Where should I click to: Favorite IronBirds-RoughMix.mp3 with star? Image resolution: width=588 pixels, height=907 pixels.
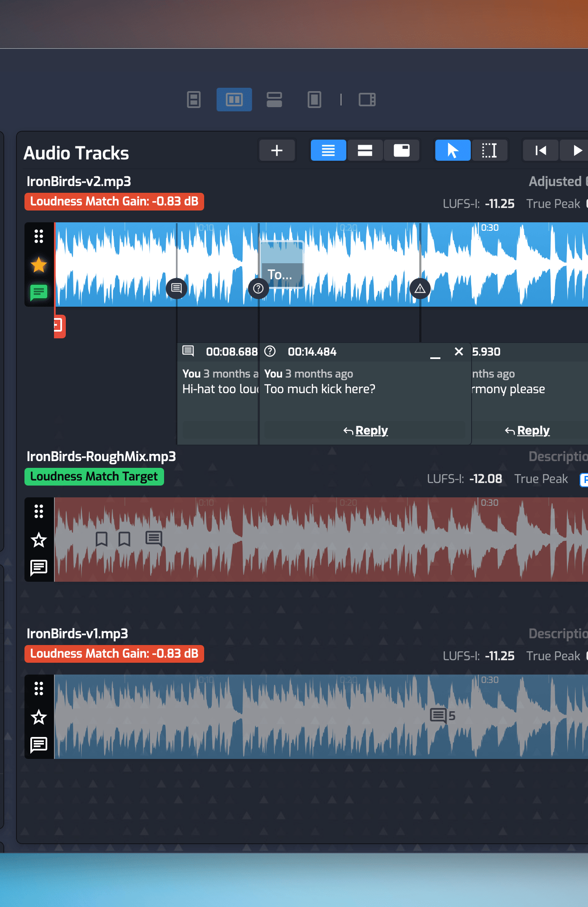(39, 540)
